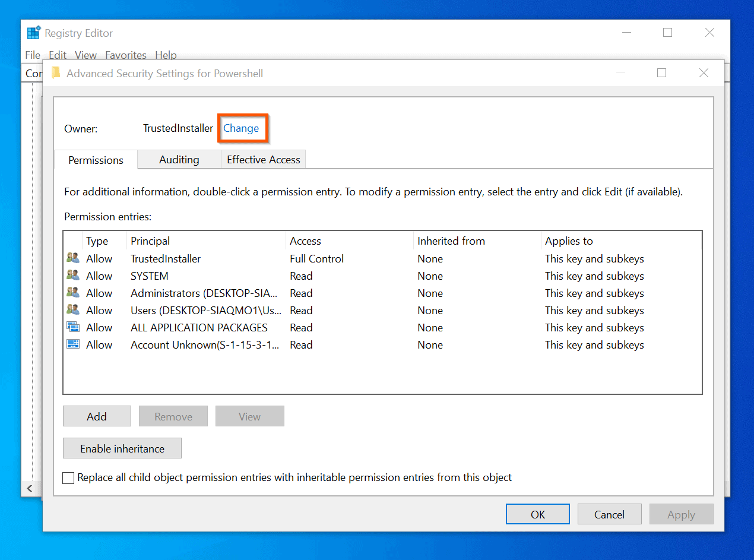Open the Edit menu in Registry Editor
Screen dimensions: 754x560
click(58, 55)
